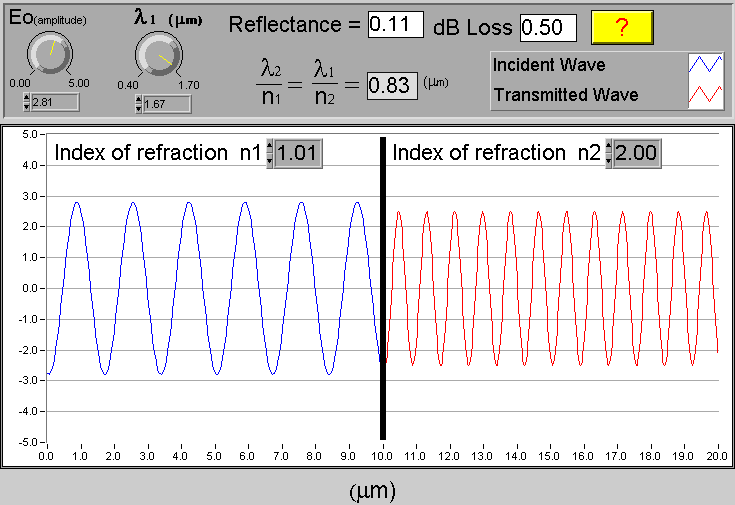Viewport: 735px width, 505px height.
Task: Click the blue Incident Wave legend swatch
Action: coord(707,65)
